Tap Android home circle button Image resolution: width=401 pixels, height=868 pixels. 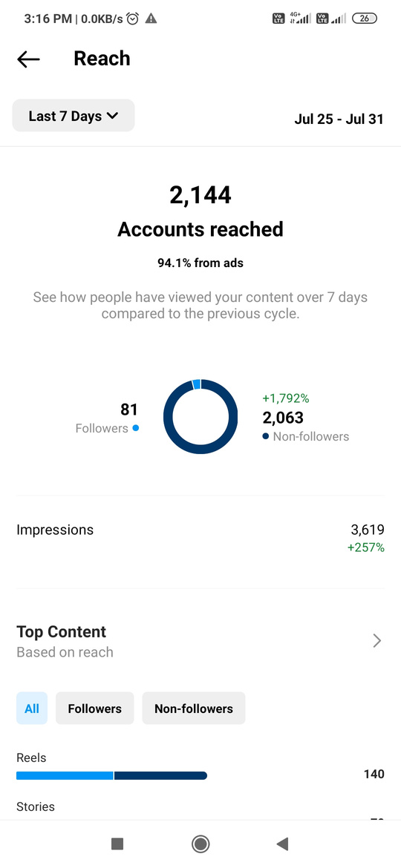pyautogui.click(x=200, y=844)
